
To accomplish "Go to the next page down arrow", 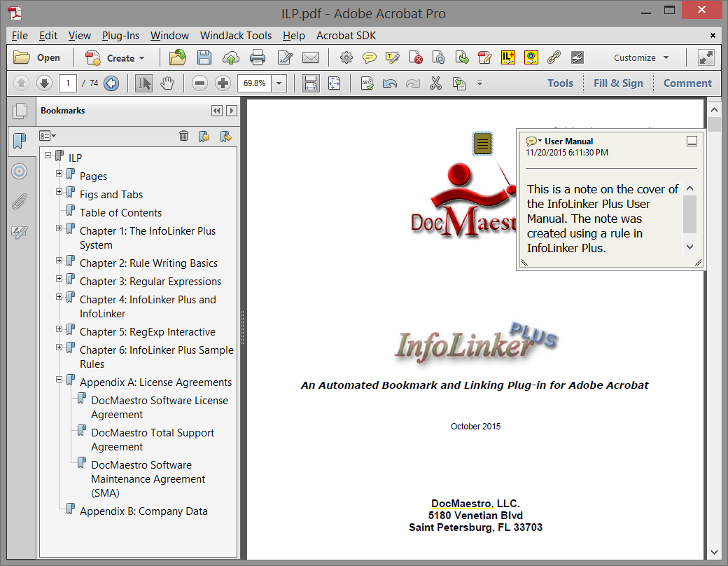I will pyautogui.click(x=44, y=83).
